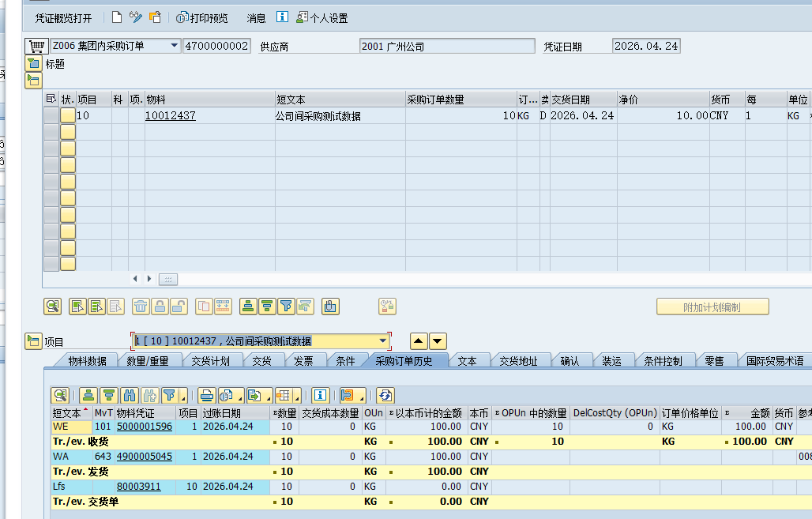Viewport: 812px width, 519px height.
Task: Open material document 5000001596 link
Action: 144,427
